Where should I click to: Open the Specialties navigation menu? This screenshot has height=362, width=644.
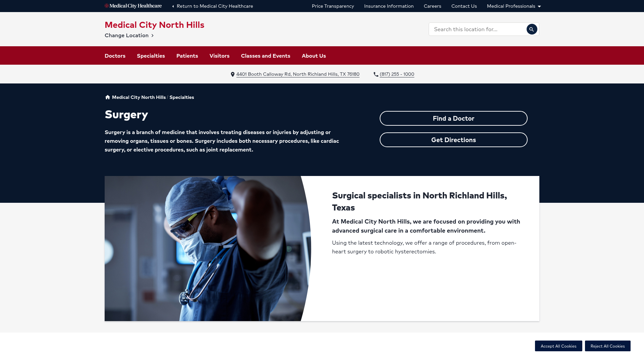(151, 56)
